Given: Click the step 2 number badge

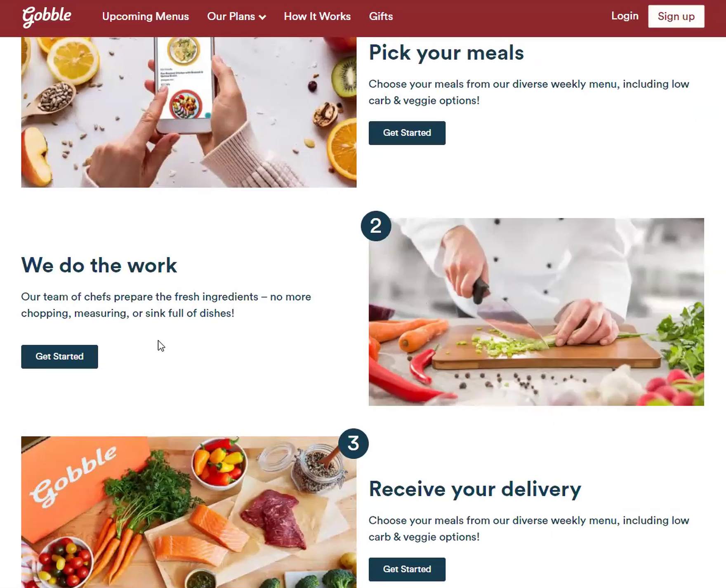Looking at the screenshot, I should pos(376,226).
